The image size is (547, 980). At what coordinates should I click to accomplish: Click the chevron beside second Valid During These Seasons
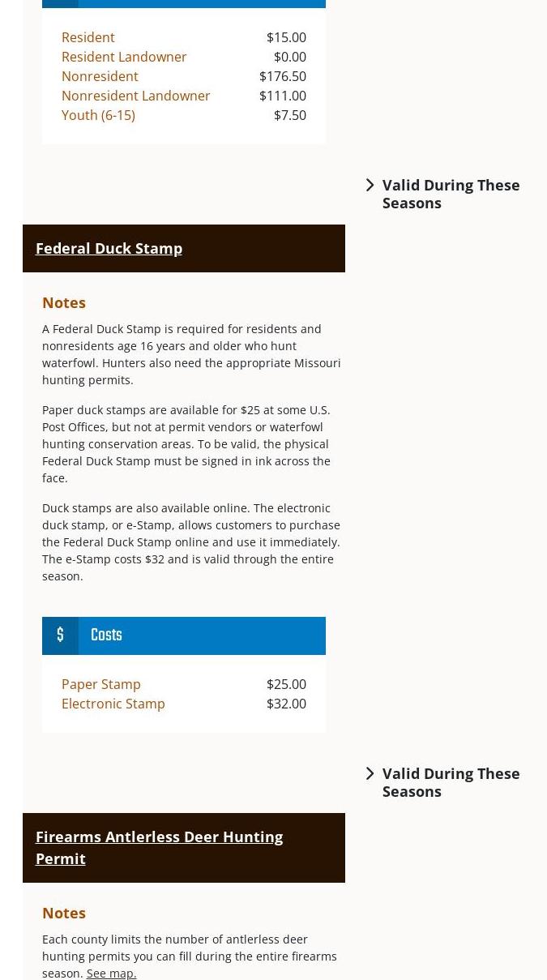(370, 773)
